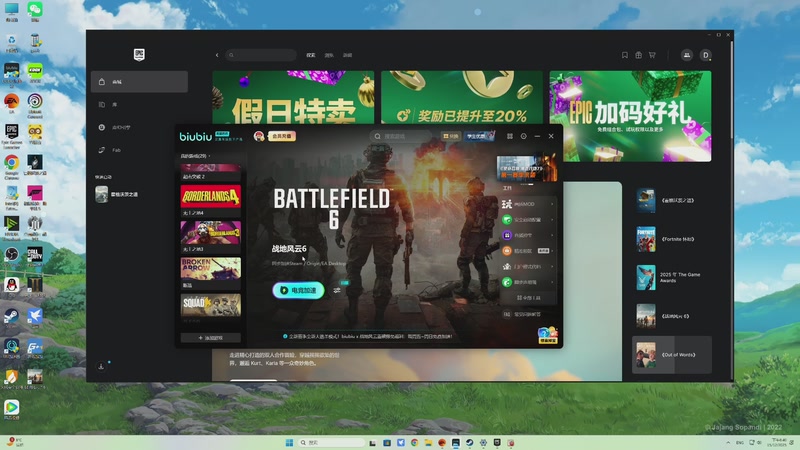Open Call of Duty desktop icon
Screen dimensions: 800x450
(x=35, y=256)
